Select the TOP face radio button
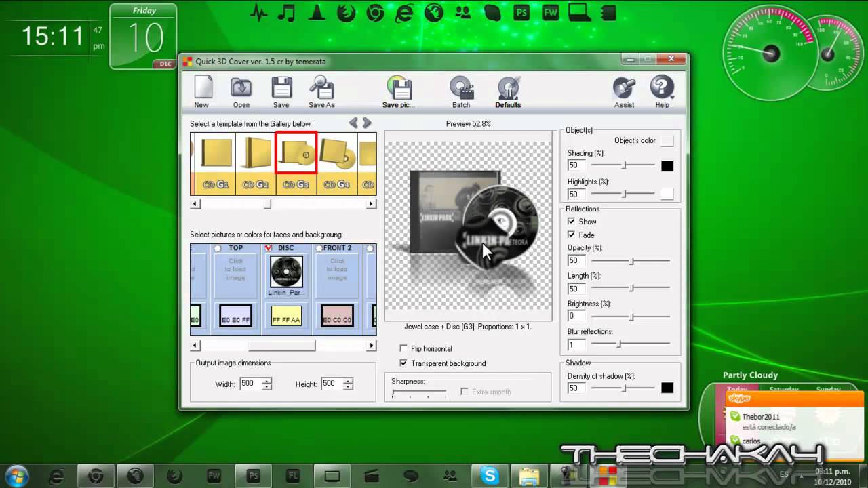The image size is (868, 488). [x=218, y=249]
